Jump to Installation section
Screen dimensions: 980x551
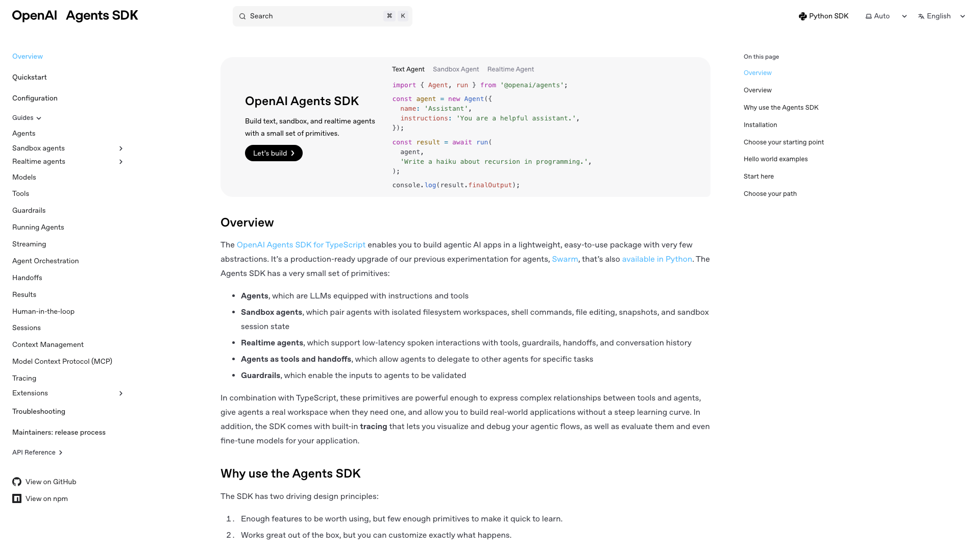click(760, 125)
